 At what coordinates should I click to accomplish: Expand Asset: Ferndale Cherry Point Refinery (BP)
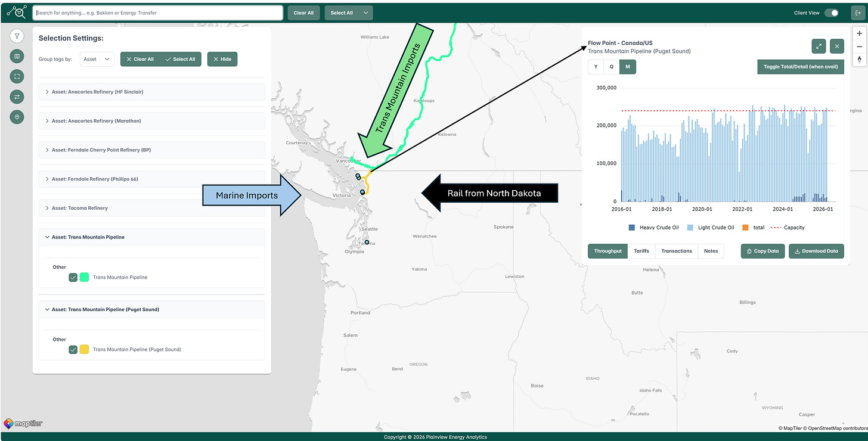click(x=151, y=150)
